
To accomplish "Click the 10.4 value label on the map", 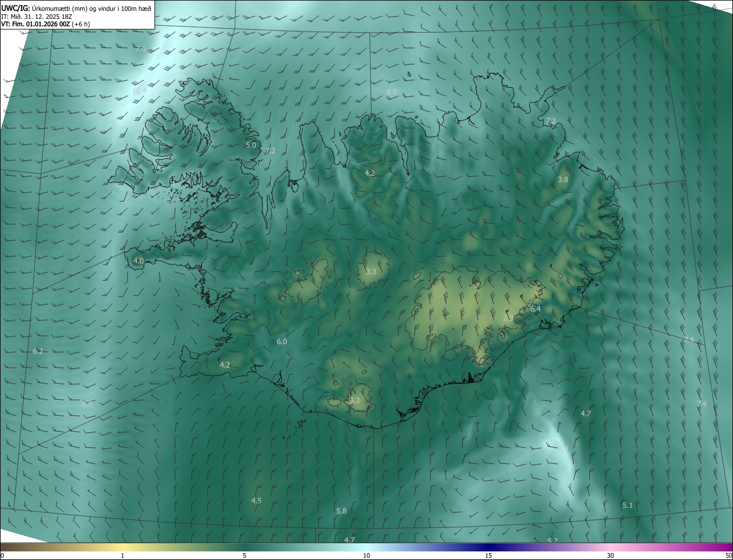I will pyautogui.click(x=139, y=90).
